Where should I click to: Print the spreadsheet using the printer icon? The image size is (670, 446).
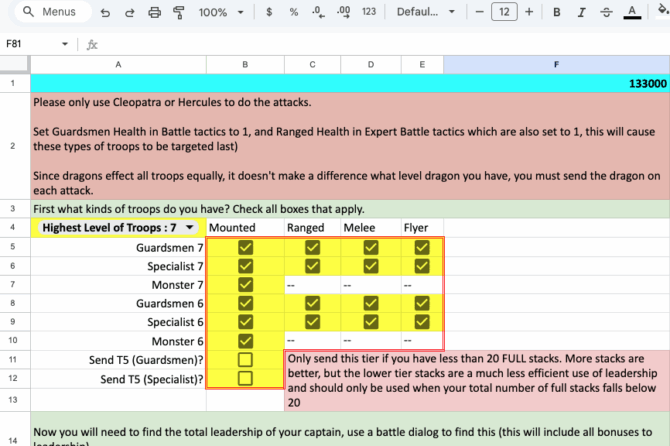pyautogui.click(x=154, y=12)
